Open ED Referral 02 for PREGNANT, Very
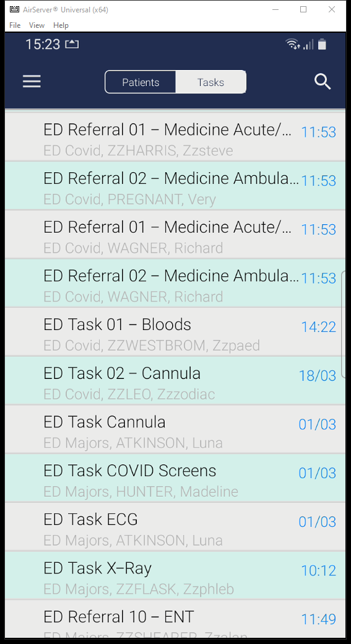Screen dimensions: 351x644 (175, 186)
